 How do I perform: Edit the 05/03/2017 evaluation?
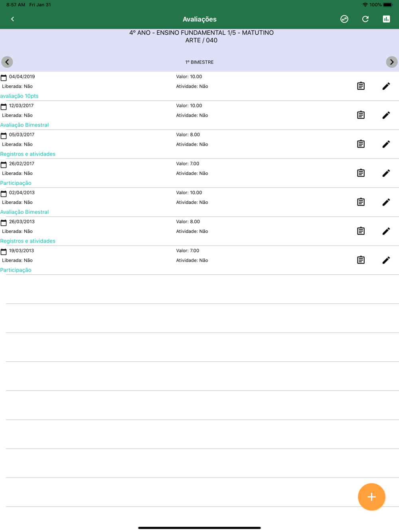pyautogui.click(x=386, y=144)
